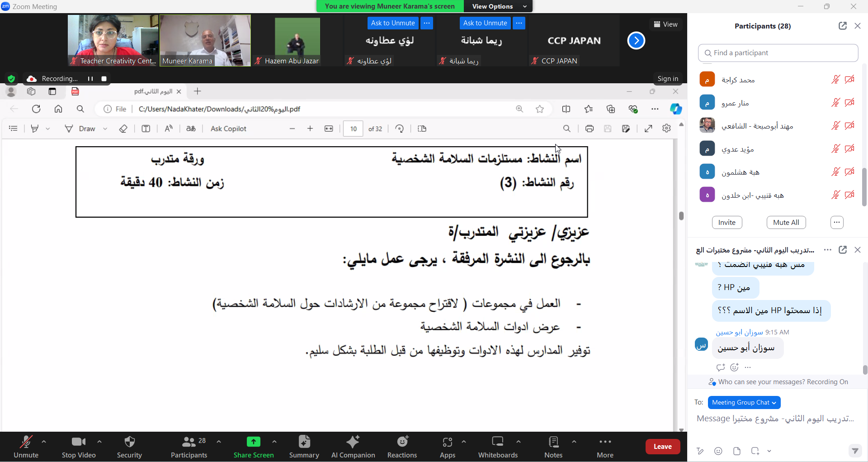Pause the meeting recording
868x462 pixels.
coord(90,79)
